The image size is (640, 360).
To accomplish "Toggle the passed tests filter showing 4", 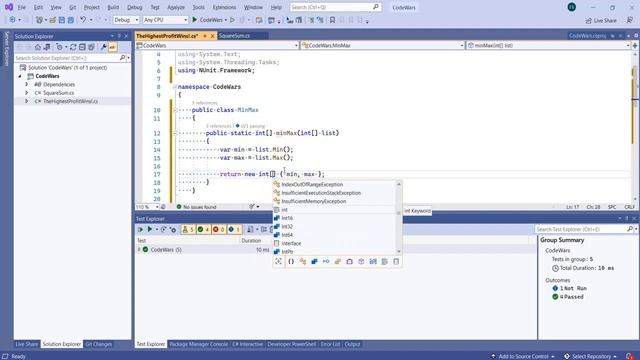I will [203, 229].
